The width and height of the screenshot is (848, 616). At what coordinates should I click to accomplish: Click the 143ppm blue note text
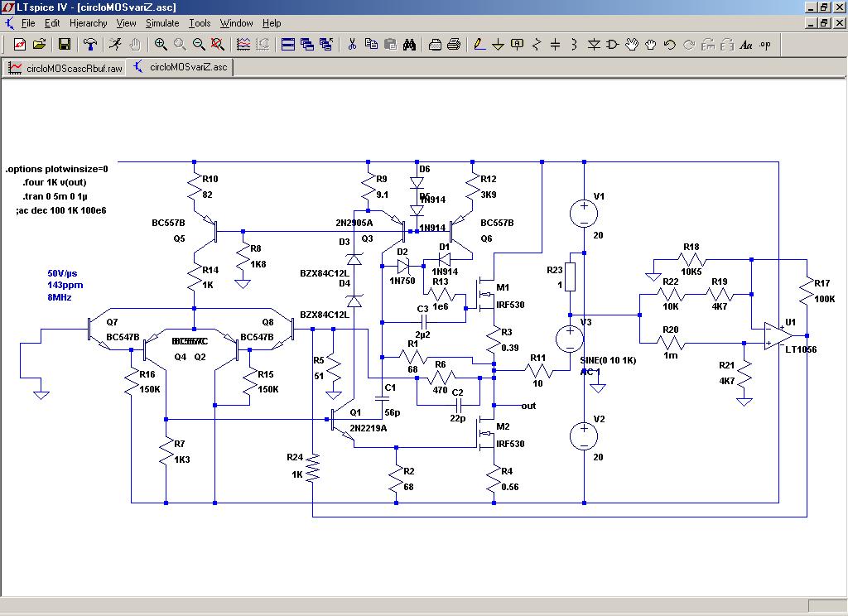(x=65, y=285)
